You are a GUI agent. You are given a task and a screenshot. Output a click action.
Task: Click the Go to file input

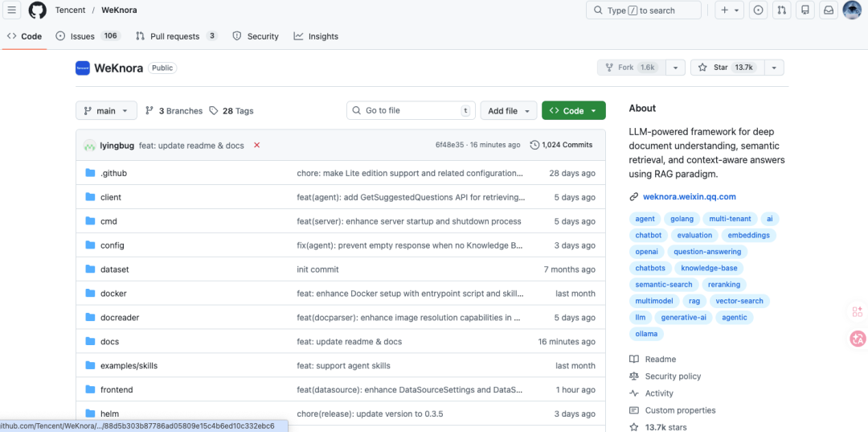point(411,111)
